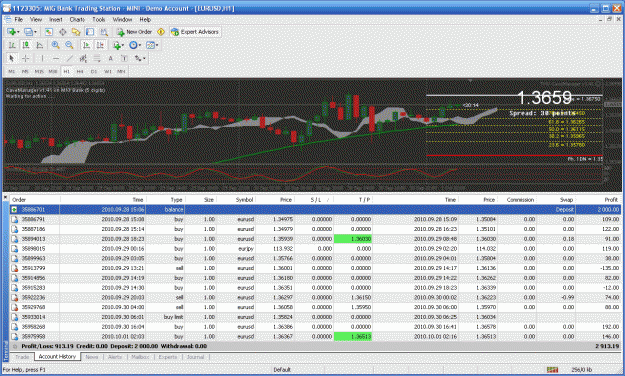Switch to the Mailbox tab
This screenshot has width=625, height=376.
coord(140,357)
